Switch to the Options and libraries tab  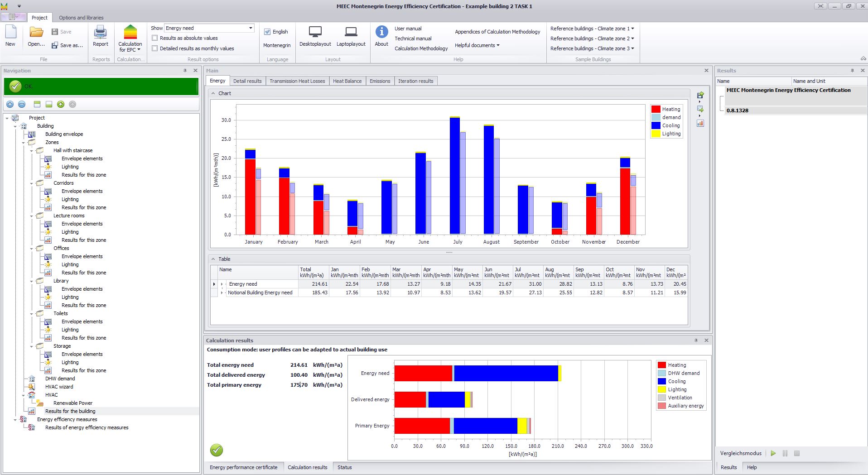tap(81, 18)
